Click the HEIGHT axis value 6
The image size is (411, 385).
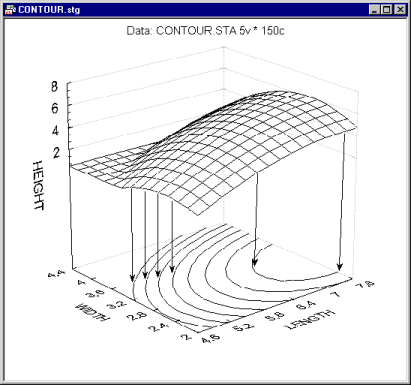54,109
